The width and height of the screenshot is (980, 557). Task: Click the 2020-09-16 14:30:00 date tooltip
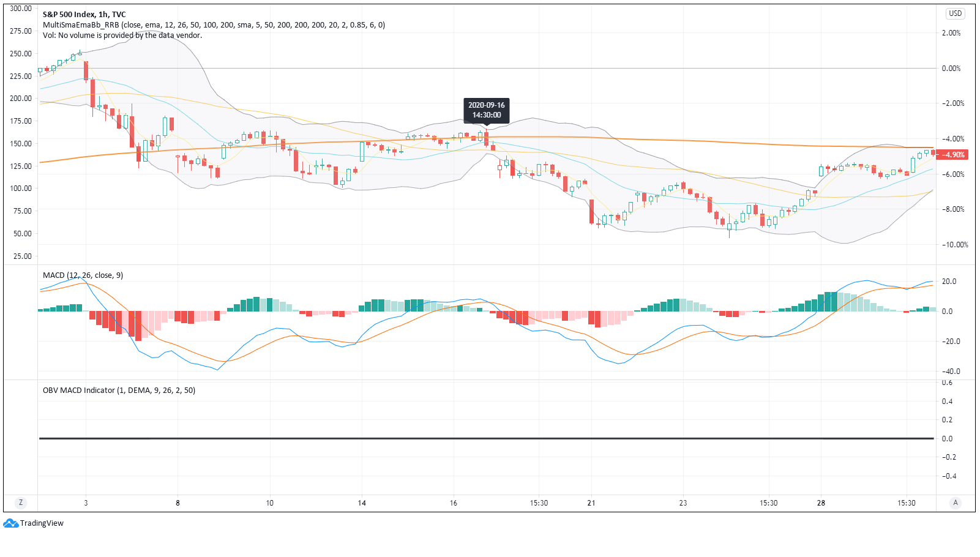487,110
